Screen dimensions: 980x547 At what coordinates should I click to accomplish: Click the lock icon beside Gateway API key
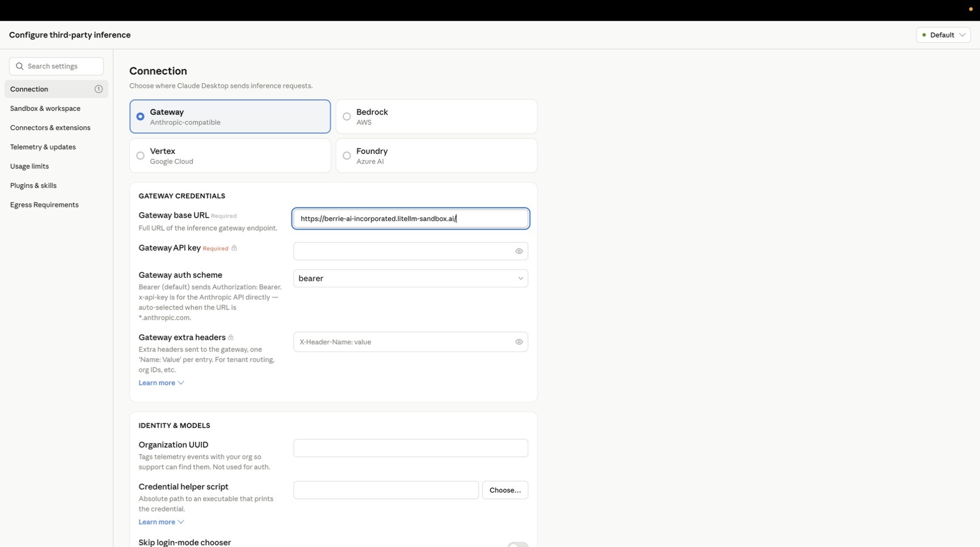234,248
